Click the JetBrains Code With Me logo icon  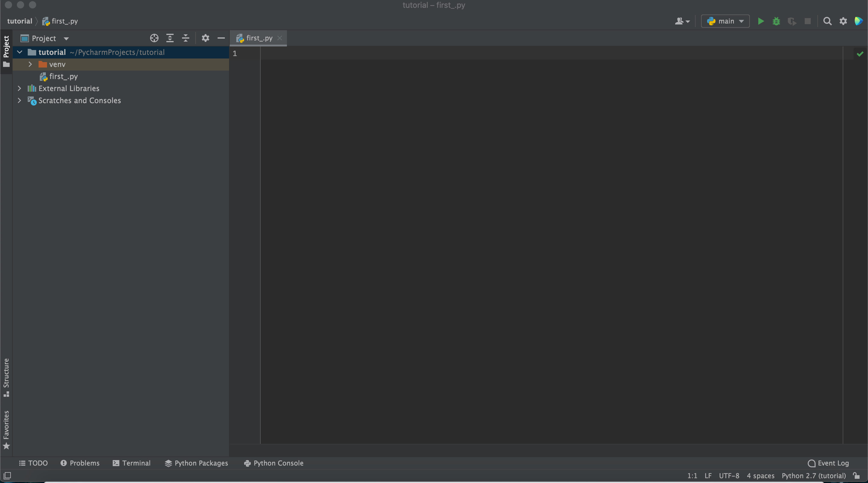858,21
